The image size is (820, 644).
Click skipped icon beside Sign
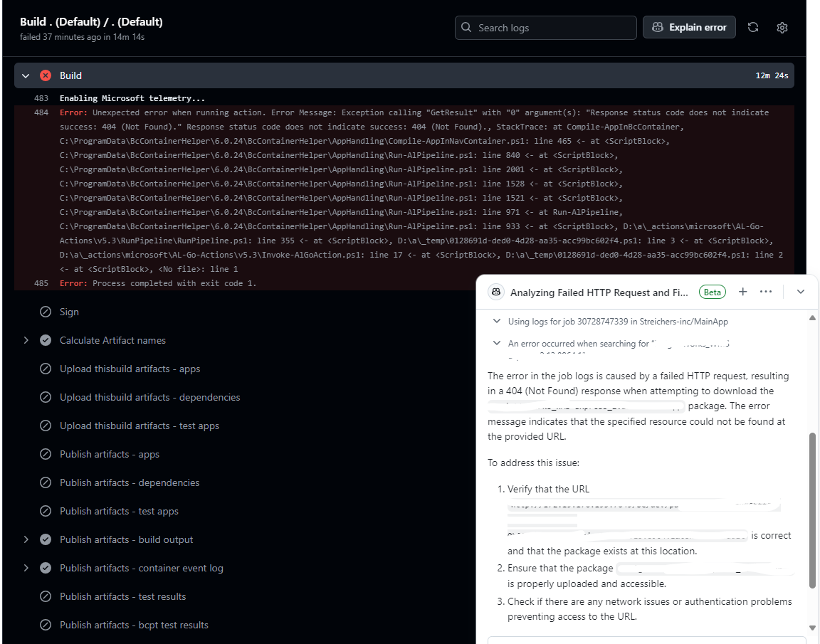(46, 312)
